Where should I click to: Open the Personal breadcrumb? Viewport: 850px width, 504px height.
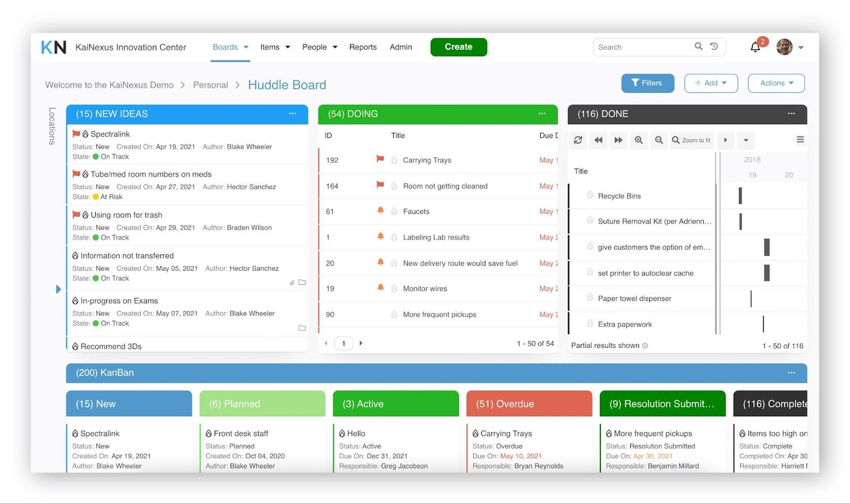click(x=210, y=85)
